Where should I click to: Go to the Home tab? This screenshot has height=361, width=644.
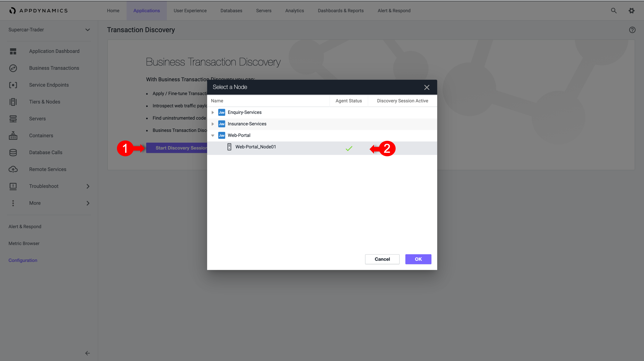point(113,11)
